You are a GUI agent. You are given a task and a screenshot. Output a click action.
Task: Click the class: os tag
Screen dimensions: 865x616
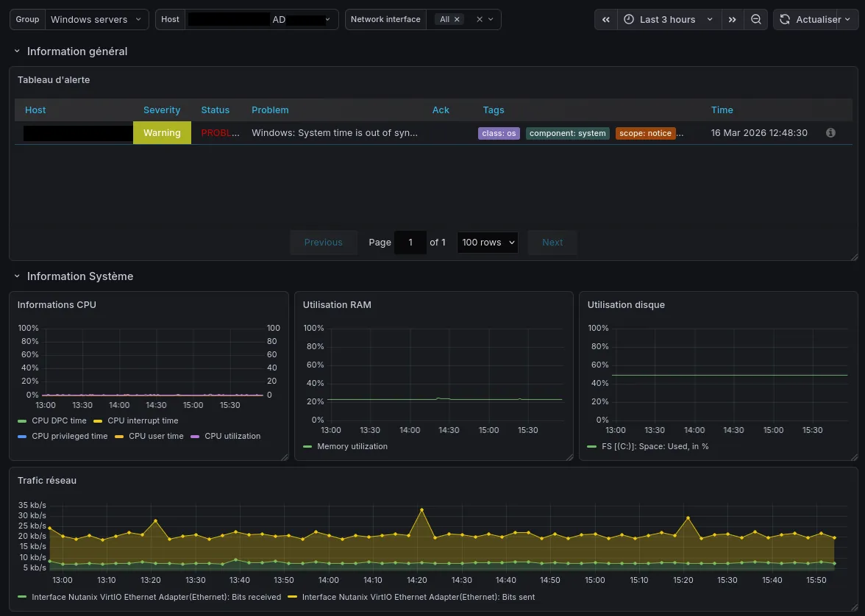[x=499, y=133]
